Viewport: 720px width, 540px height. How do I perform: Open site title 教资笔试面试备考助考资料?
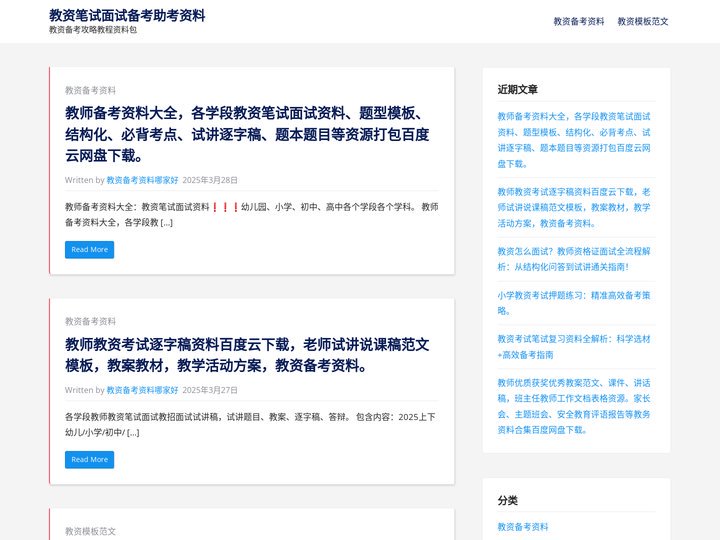pyautogui.click(x=127, y=15)
